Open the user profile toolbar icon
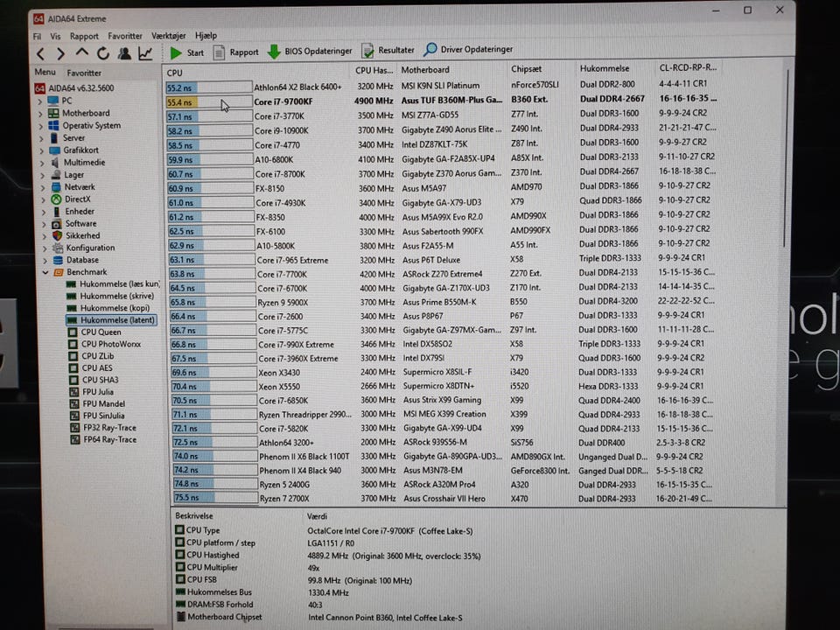The height and width of the screenshot is (630, 840). coord(124,53)
